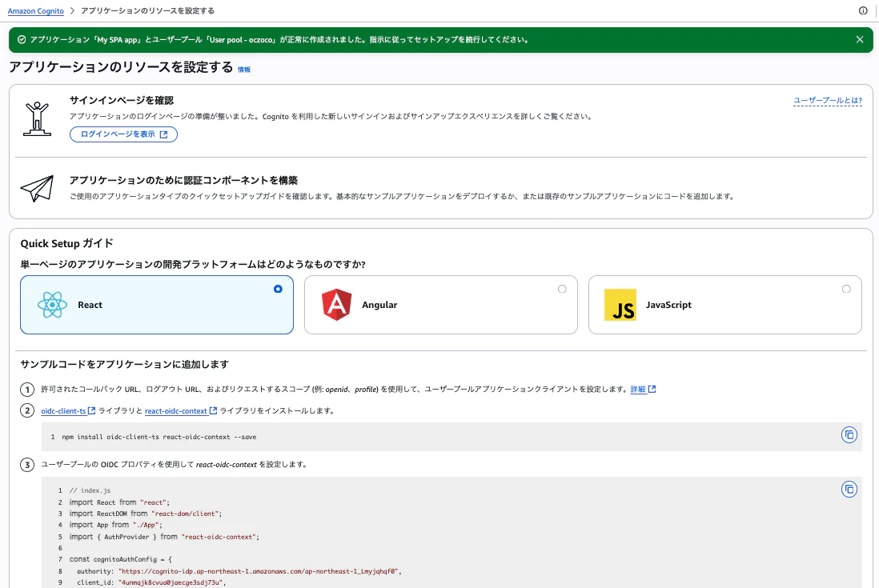Image resolution: width=879 pixels, height=588 pixels.
Task: Click the red Angular logo icon
Action: pyautogui.click(x=336, y=304)
